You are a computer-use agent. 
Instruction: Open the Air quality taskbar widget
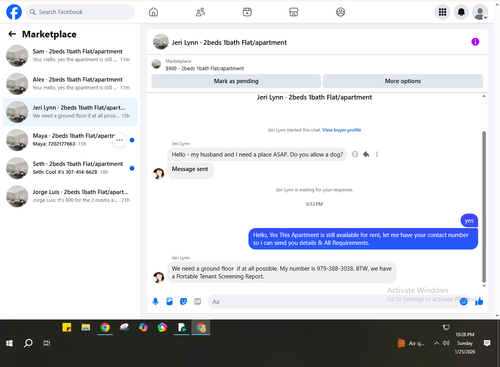tap(411, 343)
